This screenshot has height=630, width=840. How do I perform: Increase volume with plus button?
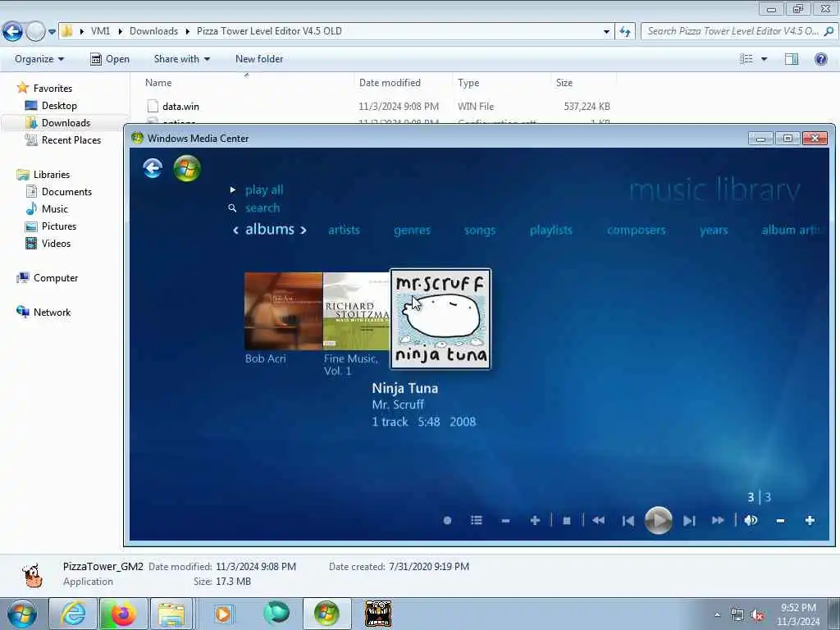(810, 520)
